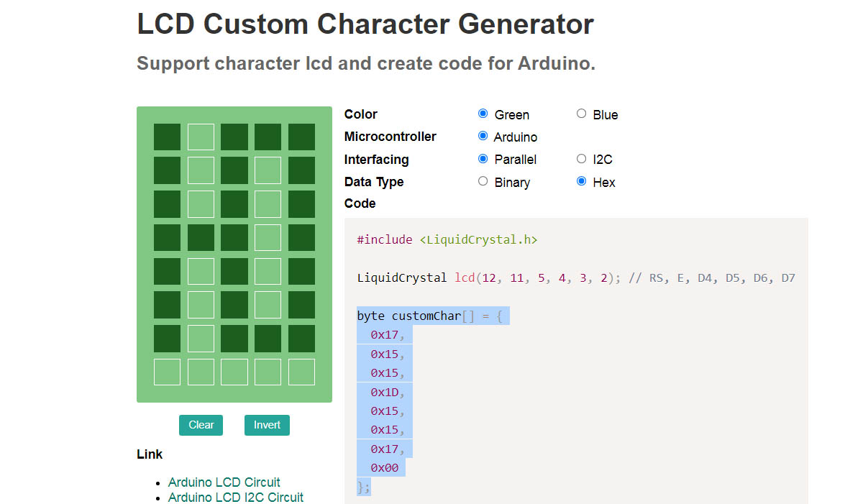Toggle the bottom-right empty pixel

coord(301,372)
